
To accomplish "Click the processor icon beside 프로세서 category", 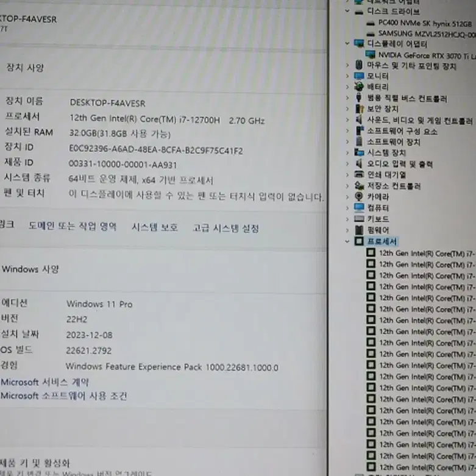I will click(x=359, y=241).
